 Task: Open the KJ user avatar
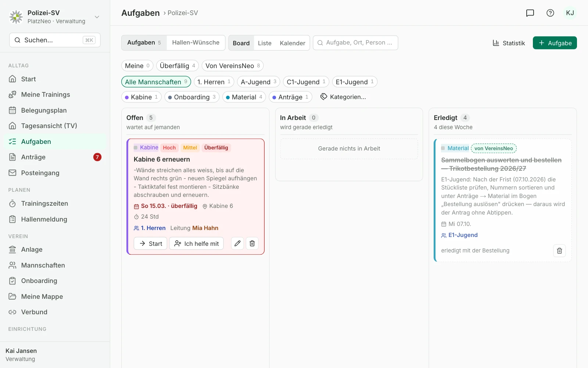[570, 13]
